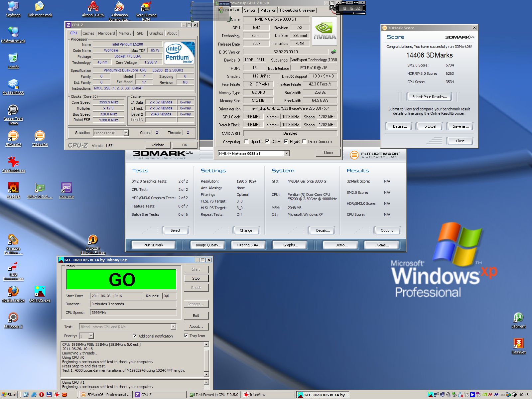
Task: Select the GPU-Z.0.5.0 desktop icon
Action: click(40, 191)
